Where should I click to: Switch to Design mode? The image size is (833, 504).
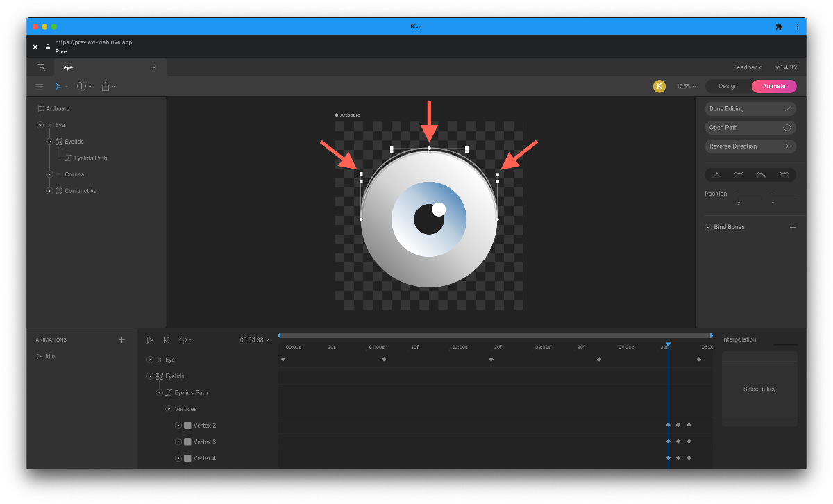click(728, 86)
